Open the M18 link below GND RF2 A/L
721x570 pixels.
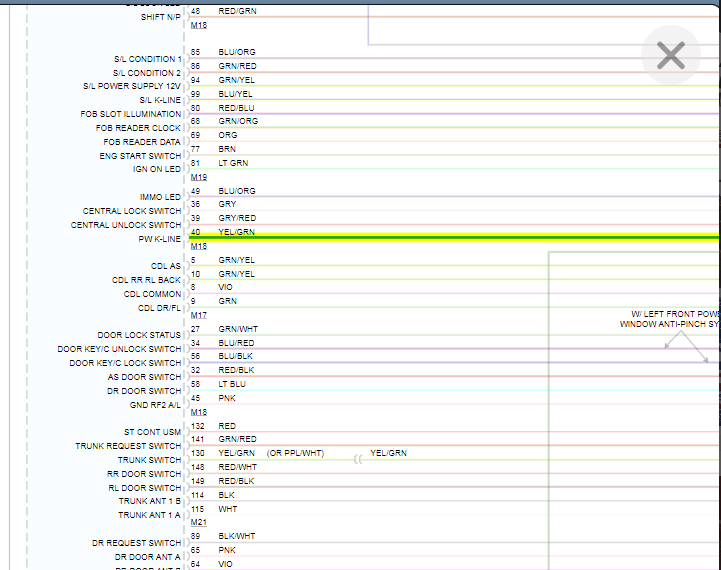[199, 412]
